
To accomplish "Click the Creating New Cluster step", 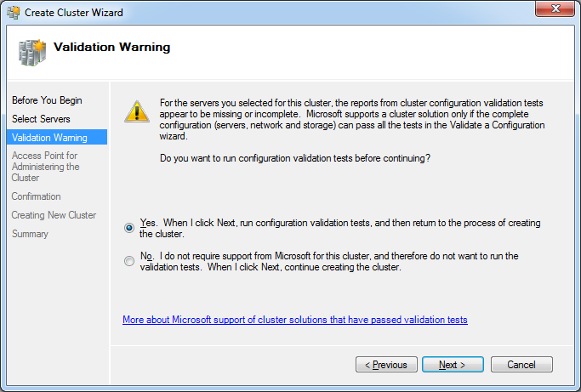I will point(54,215).
